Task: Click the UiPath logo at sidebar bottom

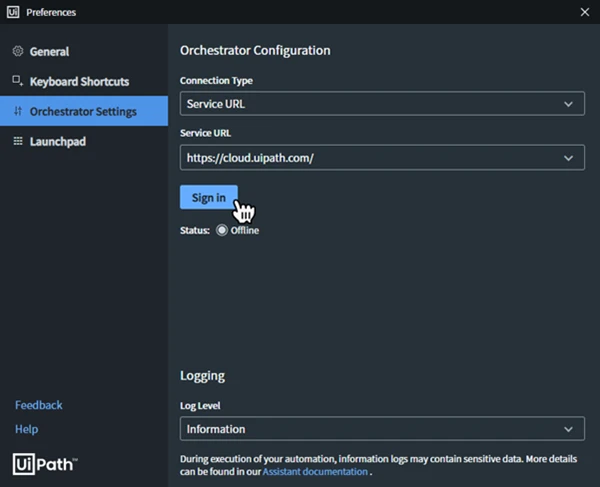Action: [x=45, y=464]
